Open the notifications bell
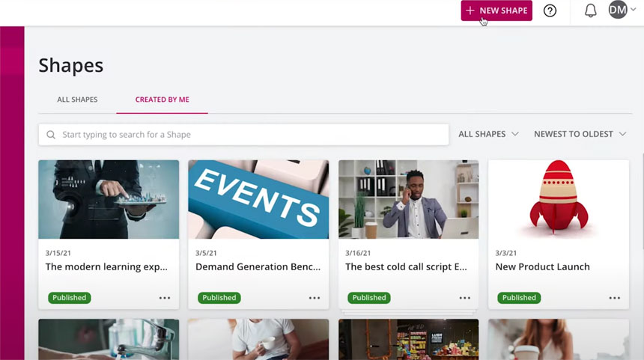Image resolution: width=644 pixels, height=360 pixels. pyautogui.click(x=590, y=10)
